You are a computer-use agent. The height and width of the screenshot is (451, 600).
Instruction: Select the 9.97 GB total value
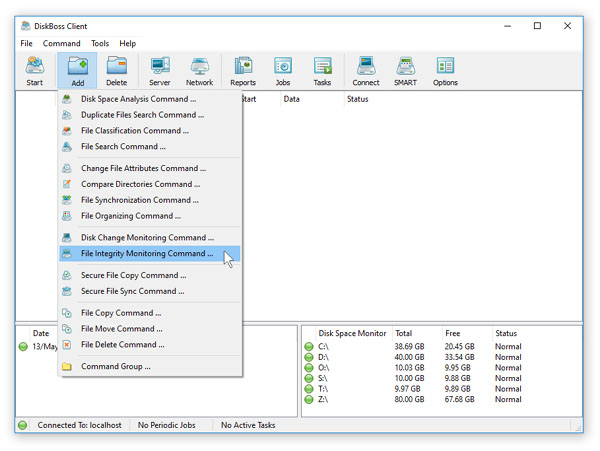point(407,389)
